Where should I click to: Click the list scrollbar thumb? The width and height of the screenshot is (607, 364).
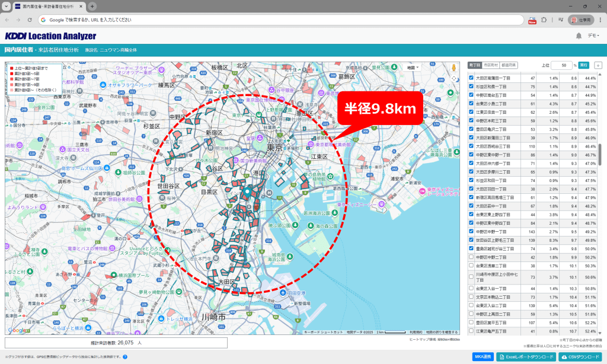coord(600,155)
